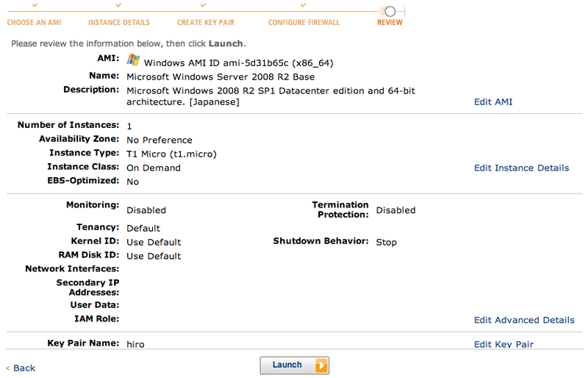Click the RAM Disk ID Use Default value
This screenshot has width=588, height=378.
pos(154,256)
